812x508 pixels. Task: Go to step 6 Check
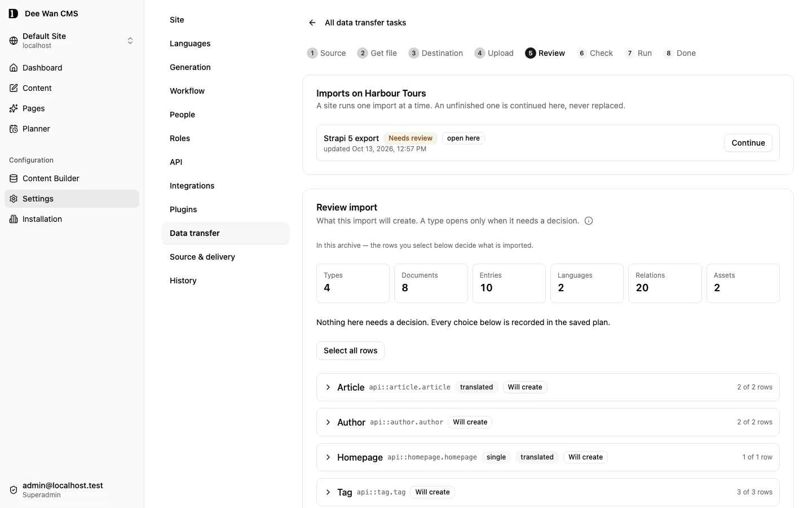pos(595,53)
